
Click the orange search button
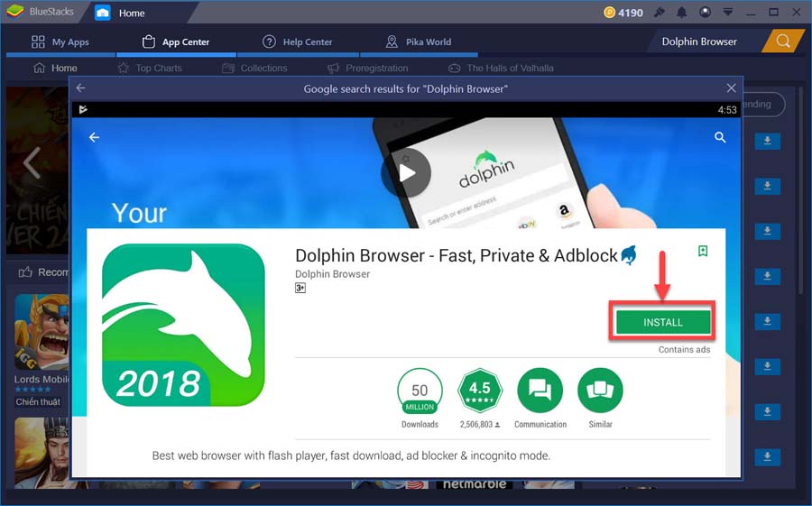click(x=783, y=41)
